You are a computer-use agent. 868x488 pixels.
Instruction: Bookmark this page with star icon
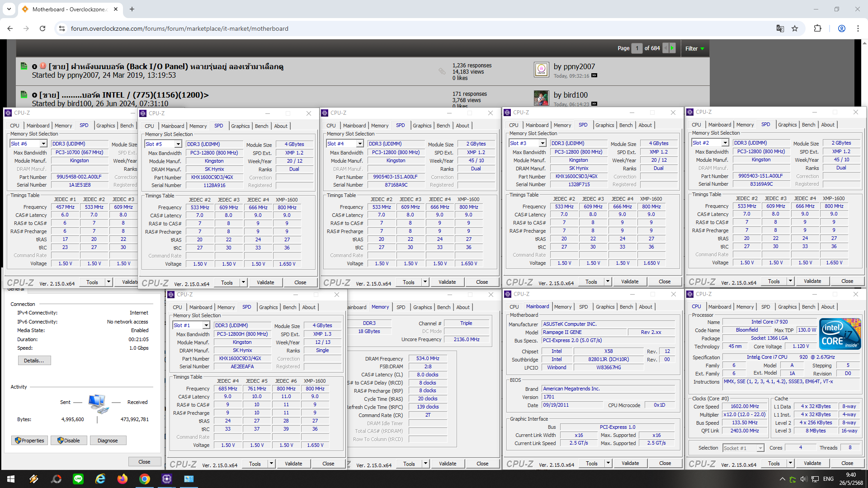click(x=795, y=28)
